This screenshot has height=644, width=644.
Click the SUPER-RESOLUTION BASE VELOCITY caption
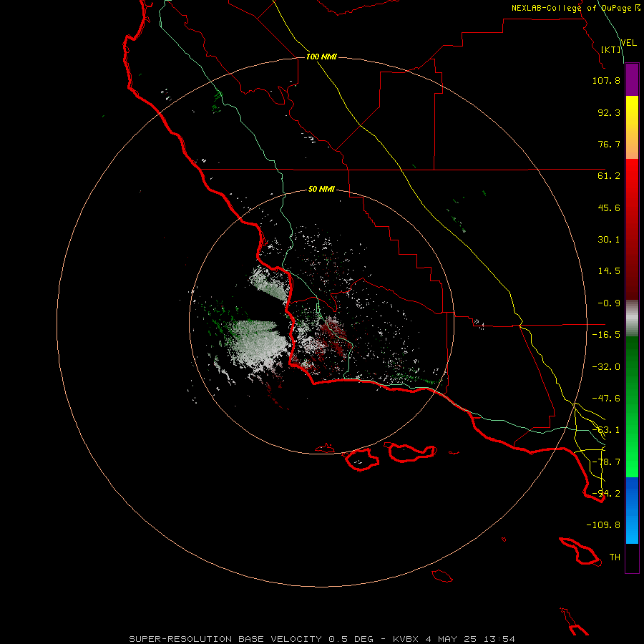(x=225, y=639)
